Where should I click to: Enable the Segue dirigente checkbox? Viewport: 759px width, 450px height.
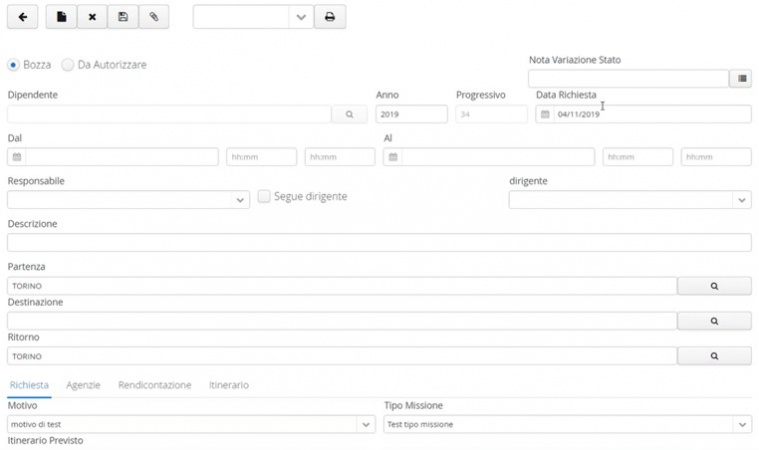tap(264, 196)
